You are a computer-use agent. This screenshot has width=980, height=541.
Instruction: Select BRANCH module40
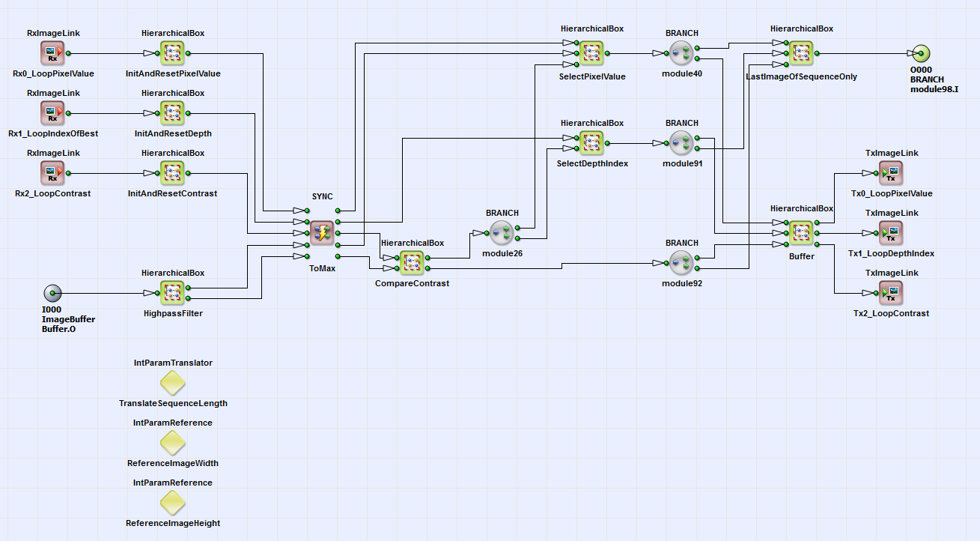tap(681, 53)
